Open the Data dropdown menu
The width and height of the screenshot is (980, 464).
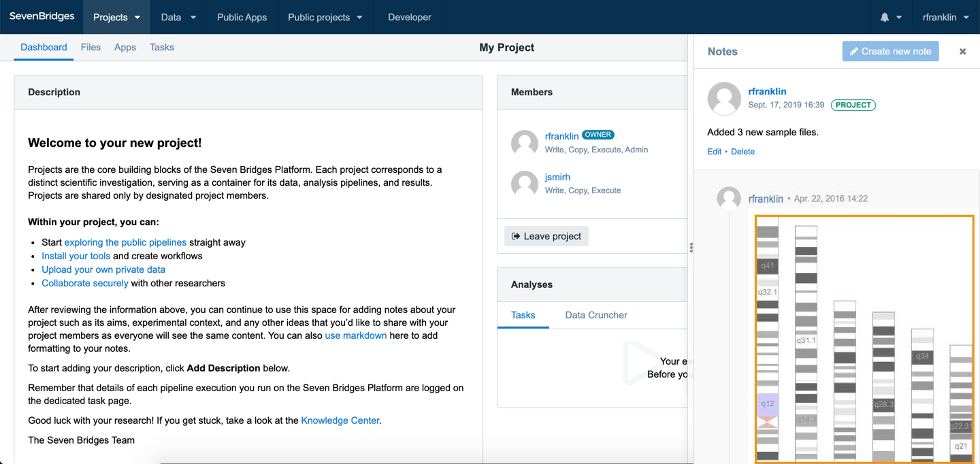coord(178,17)
